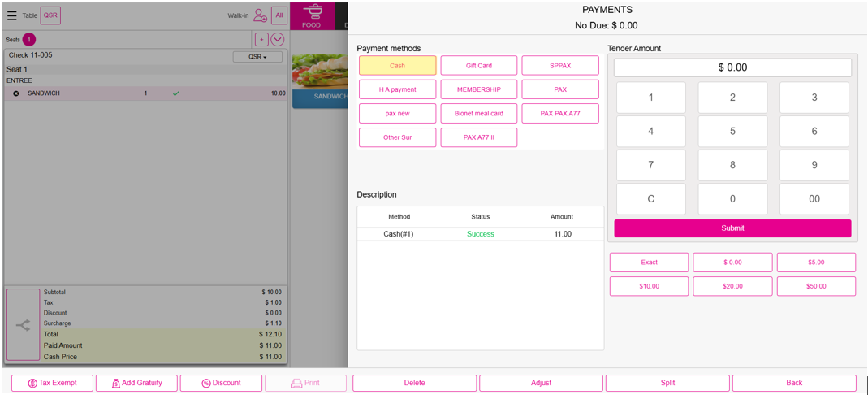Click the All filter button

(x=279, y=15)
